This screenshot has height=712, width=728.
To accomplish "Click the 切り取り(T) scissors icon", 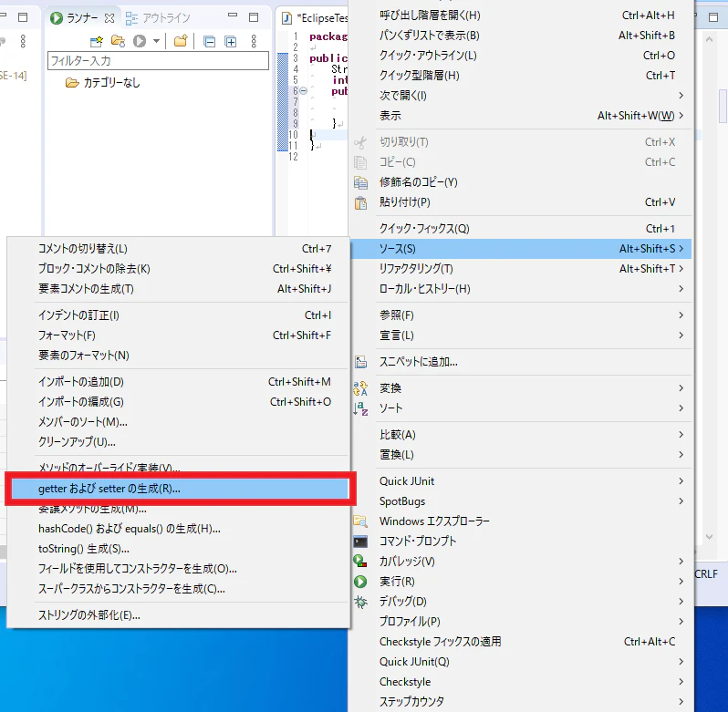I will point(360,142).
